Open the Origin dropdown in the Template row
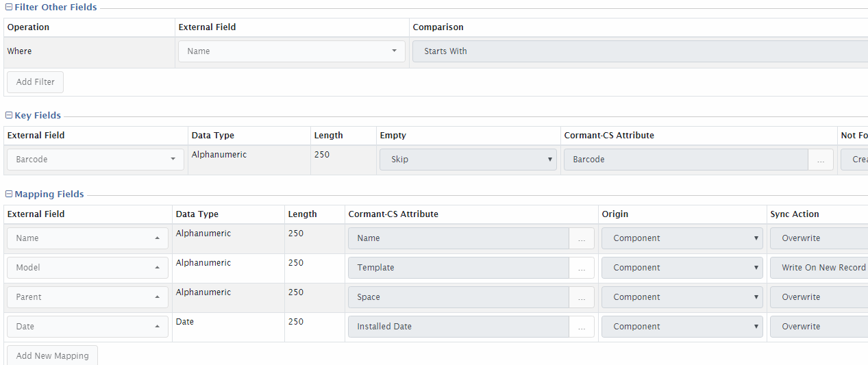868x365 pixels. [x=682, y=268]
